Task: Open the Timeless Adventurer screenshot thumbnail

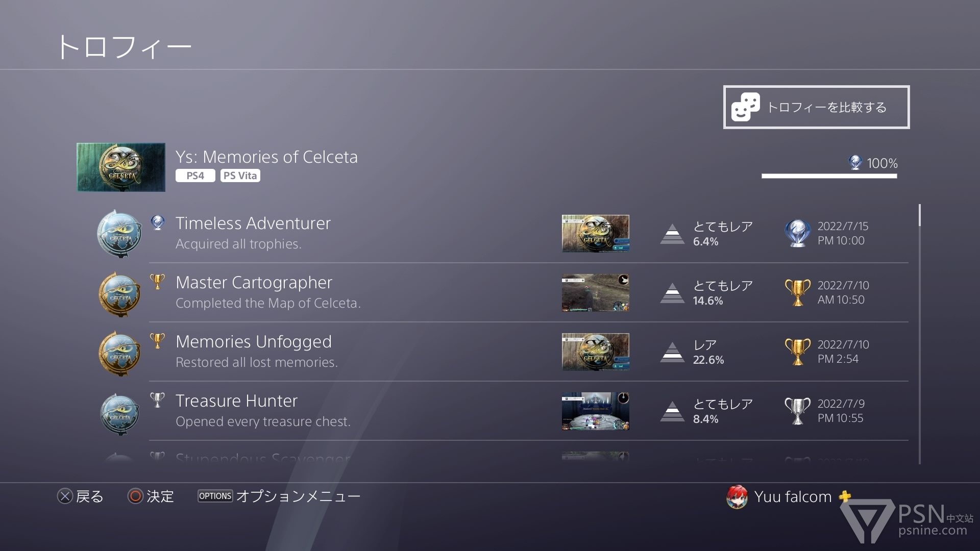Action: [x=595, y=233]
